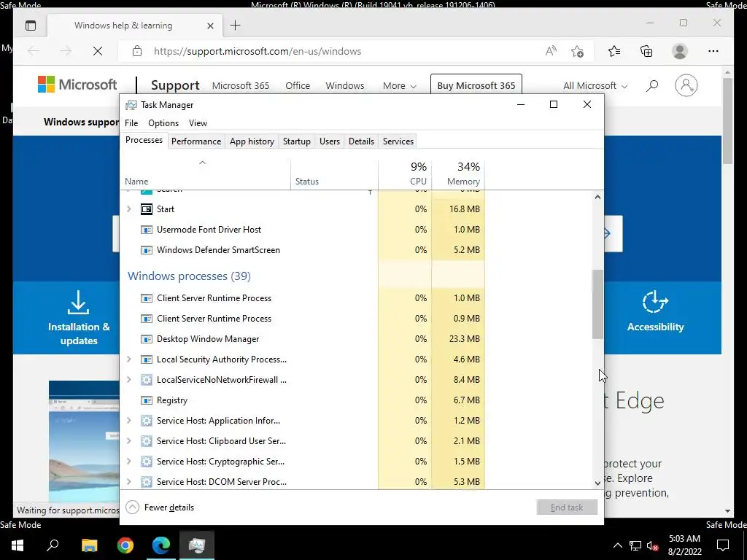Close the Windows help & learning tab

[x=210, y=26]
